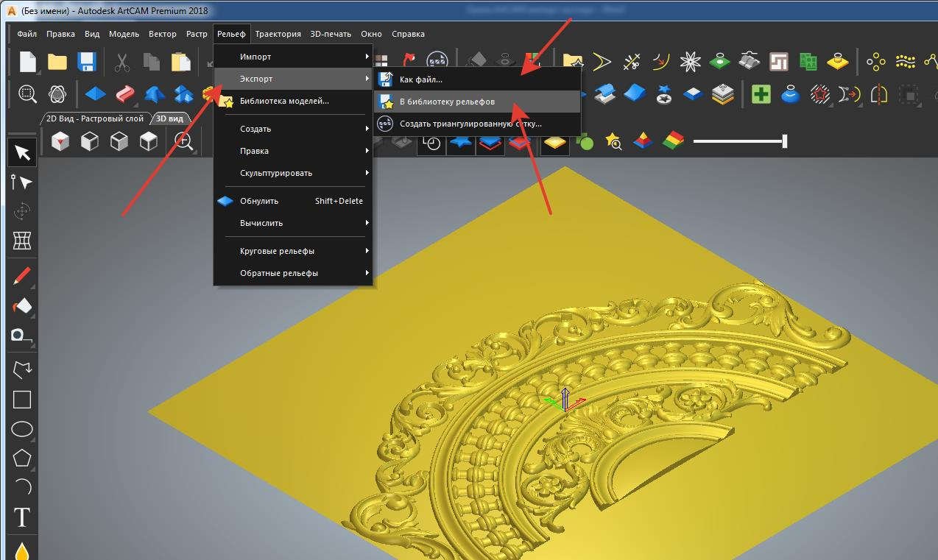Click the Save floppy disk icon
The height and width of the screenshot is (560, 938).
click(x=87, y=62)
